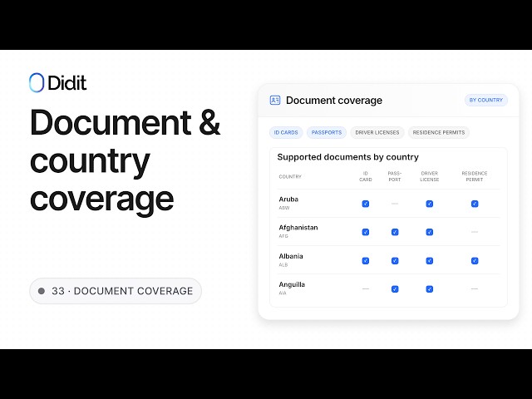Click the ID CARD column header
Screen dimensions: 532x399
(366, 176)
